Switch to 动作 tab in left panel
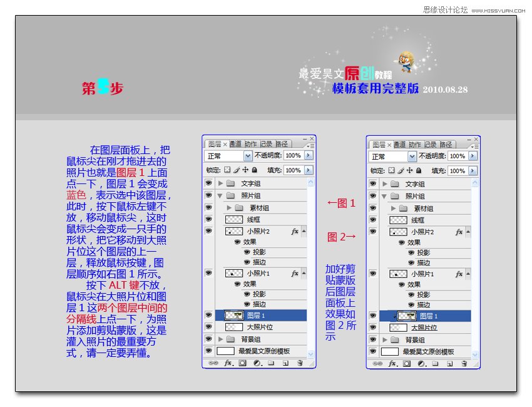Screen dimensions: 532x407 click(251, 144)
